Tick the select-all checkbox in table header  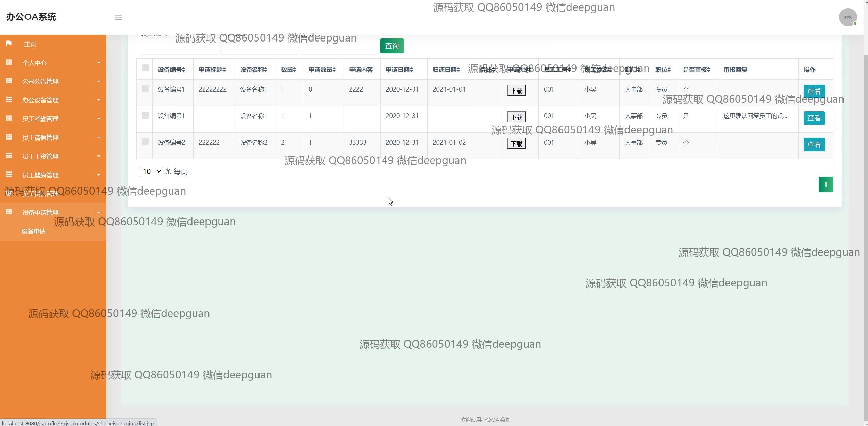tap(145, 68)
